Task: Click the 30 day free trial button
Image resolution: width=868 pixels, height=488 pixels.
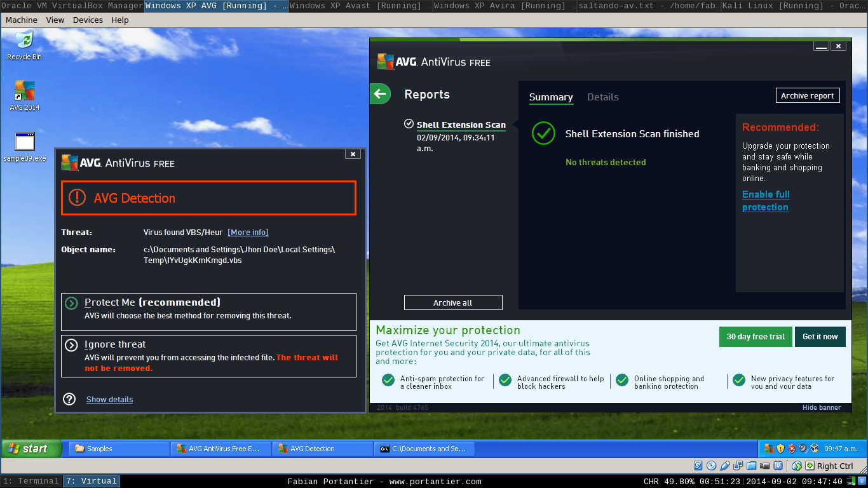Action: pos(756,337)
